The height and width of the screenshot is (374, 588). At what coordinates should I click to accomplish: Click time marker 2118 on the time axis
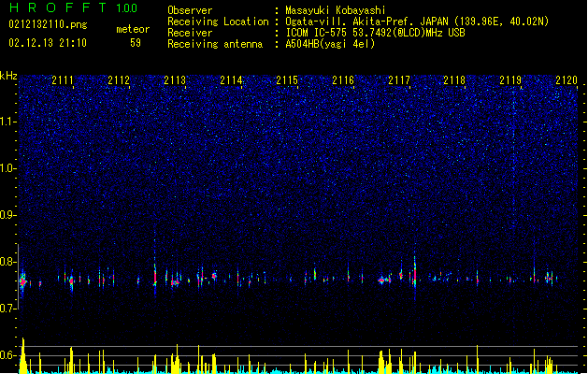point(454,80)
